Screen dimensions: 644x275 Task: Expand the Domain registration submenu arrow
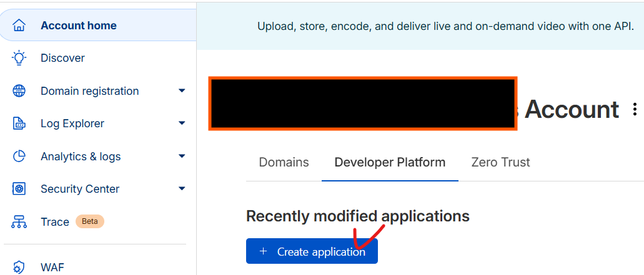[182, 90]
